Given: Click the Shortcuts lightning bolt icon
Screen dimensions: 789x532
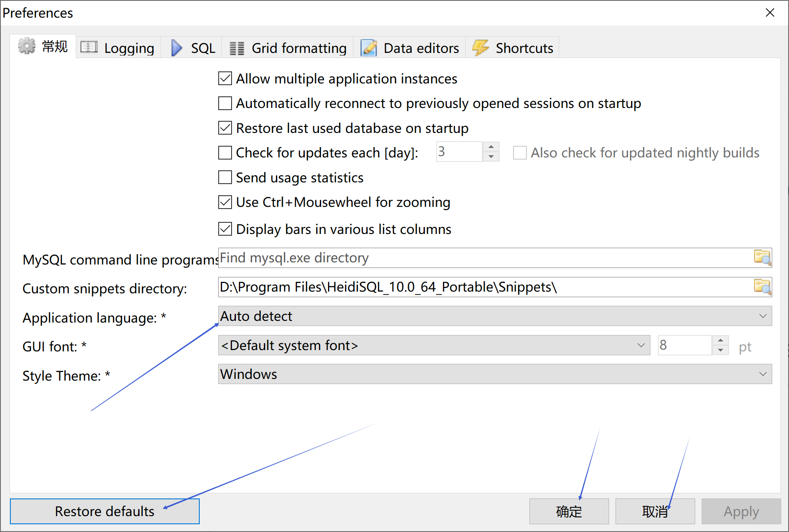Looking at the screenshot, I should click(x=481, y=47).
